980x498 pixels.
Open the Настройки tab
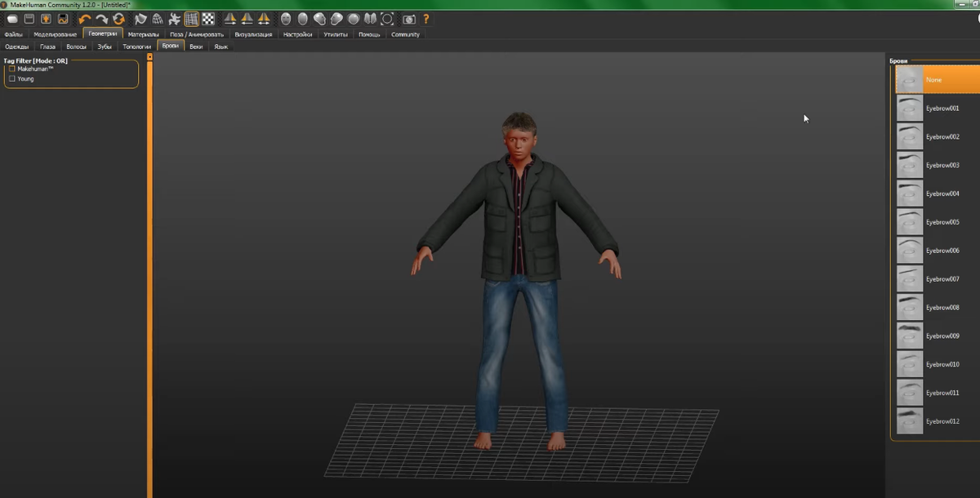click(x=297, y=34)
